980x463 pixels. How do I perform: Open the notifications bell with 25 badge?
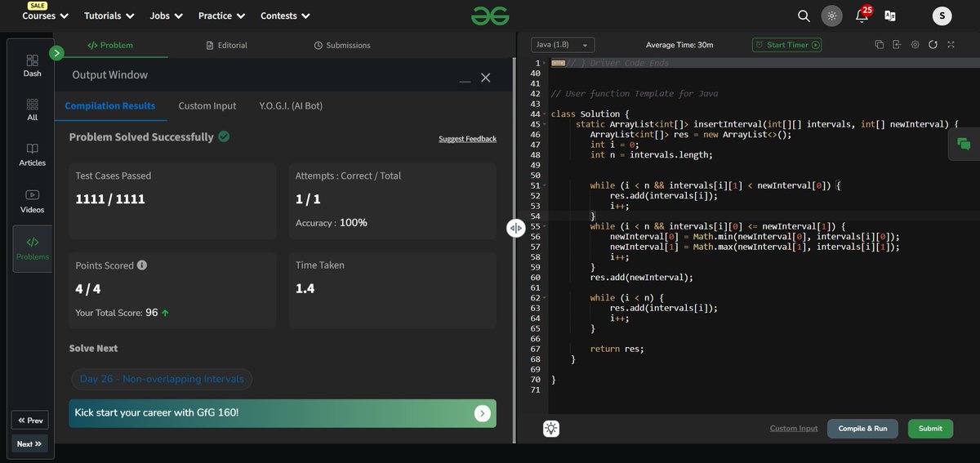tap(862, 16)
